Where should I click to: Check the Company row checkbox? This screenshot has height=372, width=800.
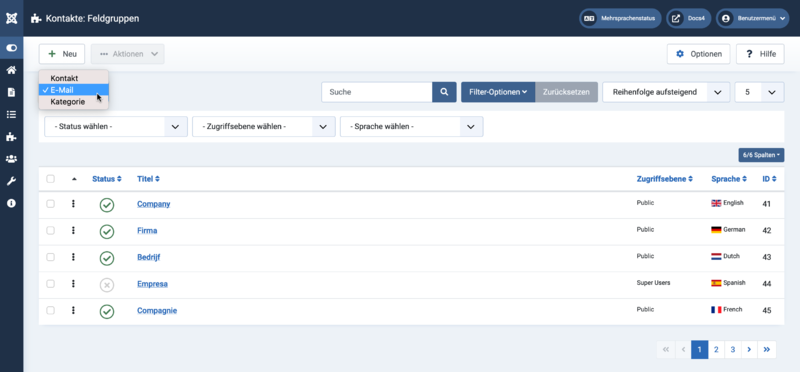click(51, 204)
